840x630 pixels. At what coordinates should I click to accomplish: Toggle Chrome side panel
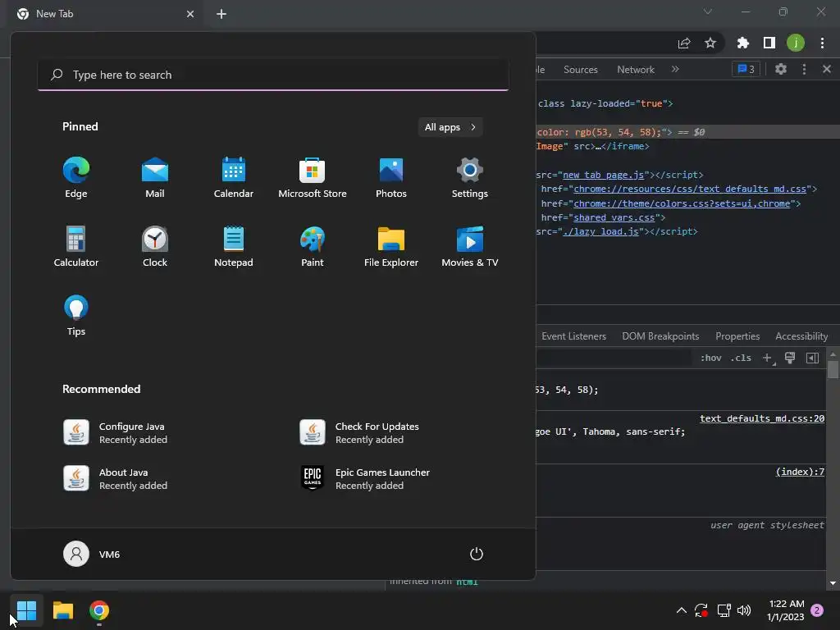[x=769, y=43]
